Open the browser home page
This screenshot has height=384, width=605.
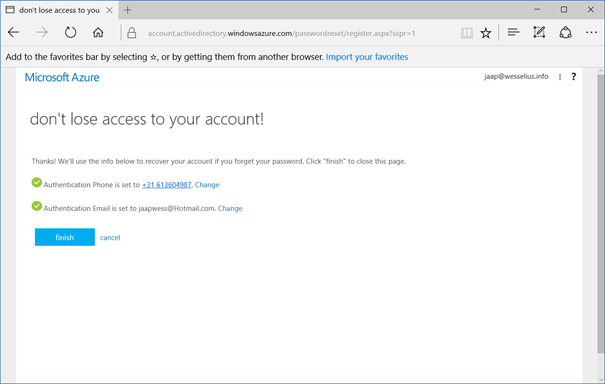(x=98, y=32)
